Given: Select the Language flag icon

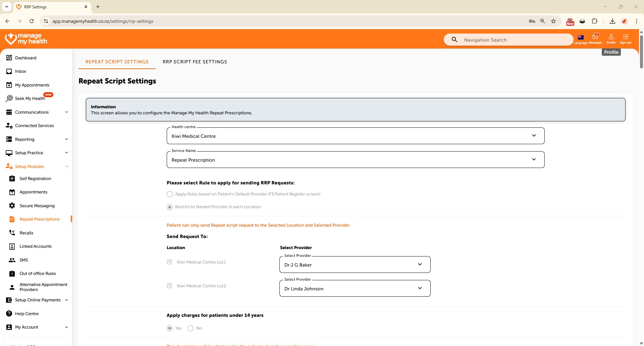Looking at the screenshot, I should click(581, 37).
